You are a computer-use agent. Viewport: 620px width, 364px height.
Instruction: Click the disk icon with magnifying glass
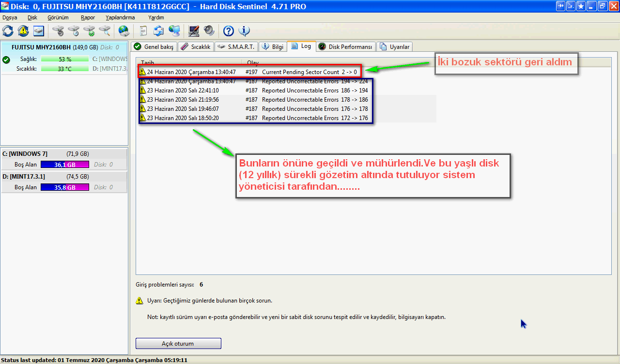point(105,31)
